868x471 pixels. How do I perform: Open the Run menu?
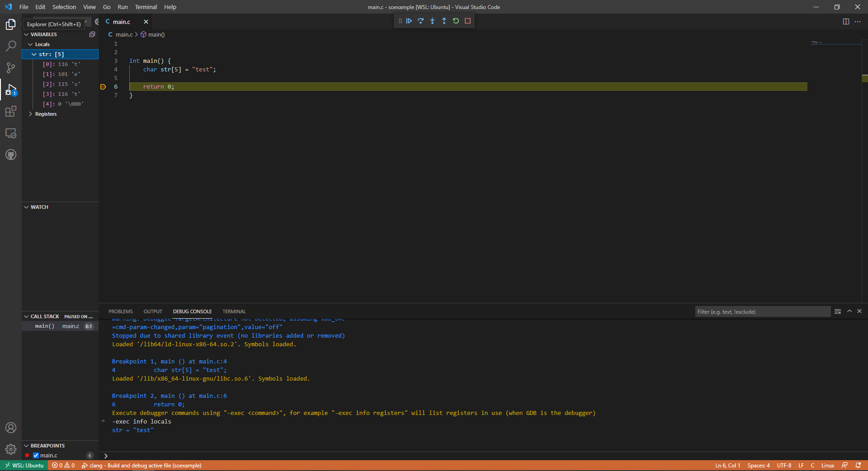122,7
